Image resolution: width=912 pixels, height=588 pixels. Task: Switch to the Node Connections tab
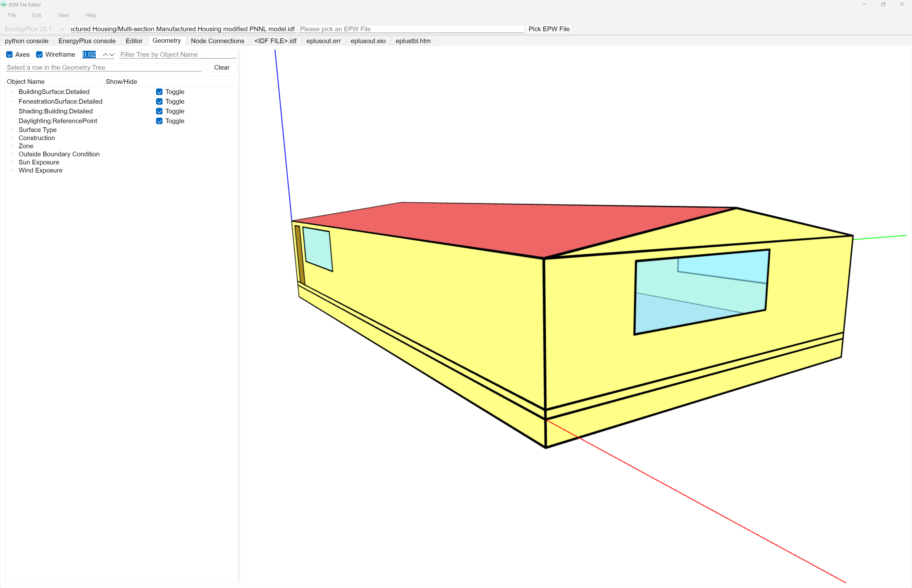click(217, 41)
